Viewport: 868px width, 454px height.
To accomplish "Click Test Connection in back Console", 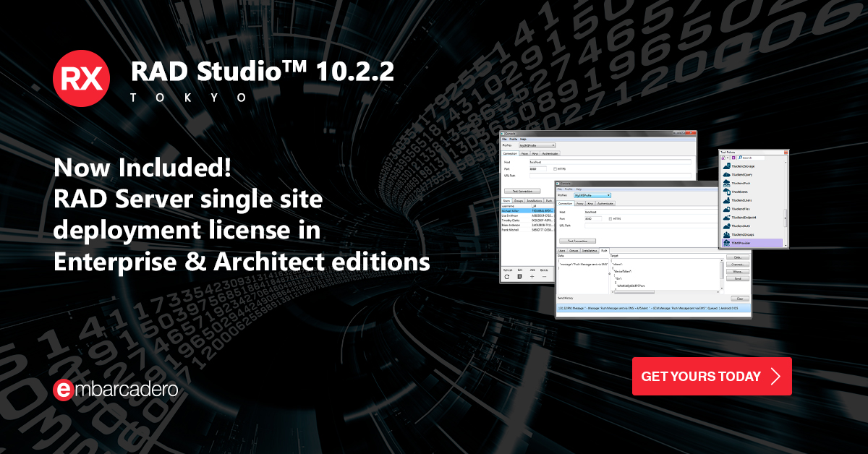I will tap(522, 191).
